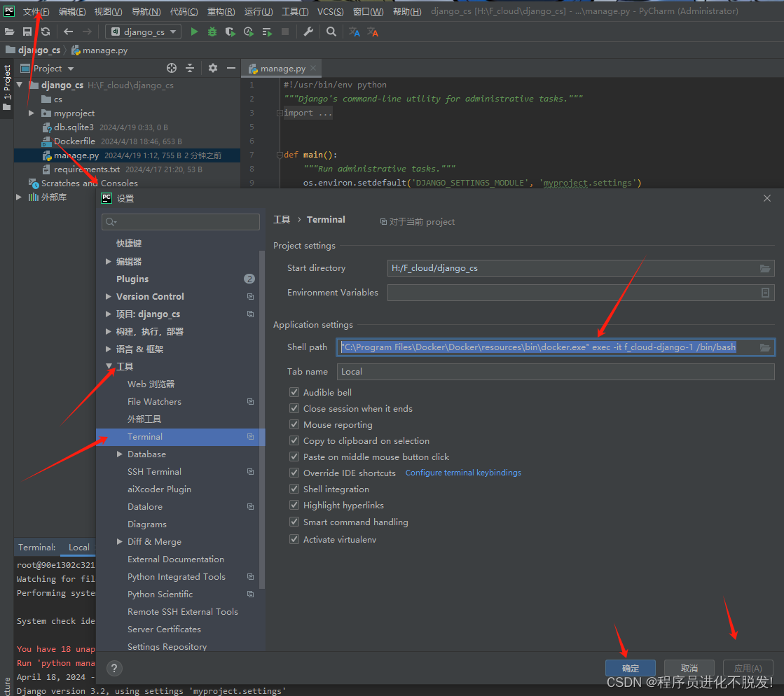Click the Save All toolbar icon
This screenshot has height=696, width=784.
point(27,32)
